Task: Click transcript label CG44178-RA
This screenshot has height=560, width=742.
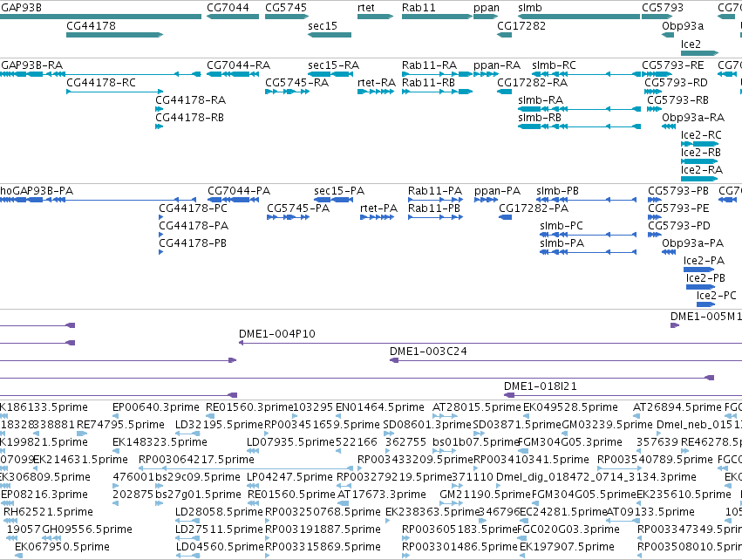Action: [x=191, y=100]
